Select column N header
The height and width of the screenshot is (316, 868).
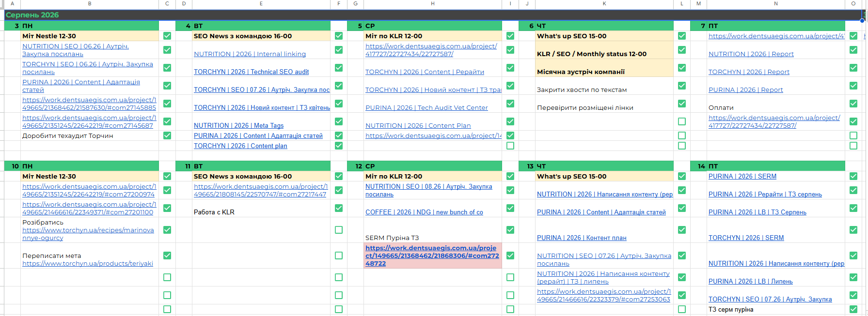(776, 3)
